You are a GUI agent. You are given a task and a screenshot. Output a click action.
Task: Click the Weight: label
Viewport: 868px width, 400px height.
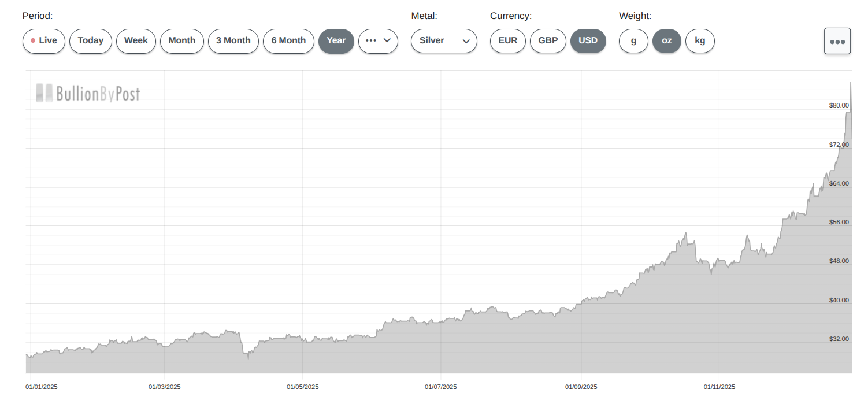point(635,16)
